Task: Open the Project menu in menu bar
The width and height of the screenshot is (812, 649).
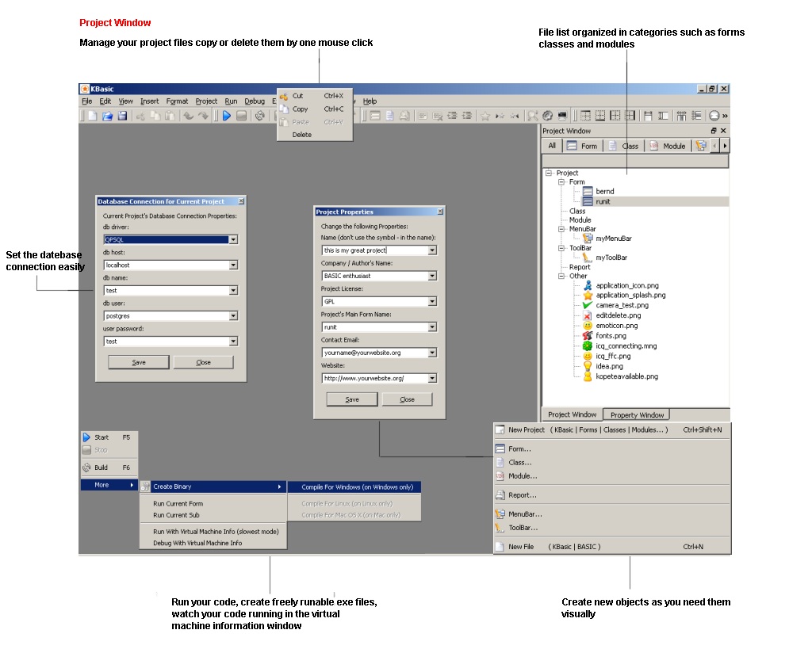Action: click(x=206, y=101)
